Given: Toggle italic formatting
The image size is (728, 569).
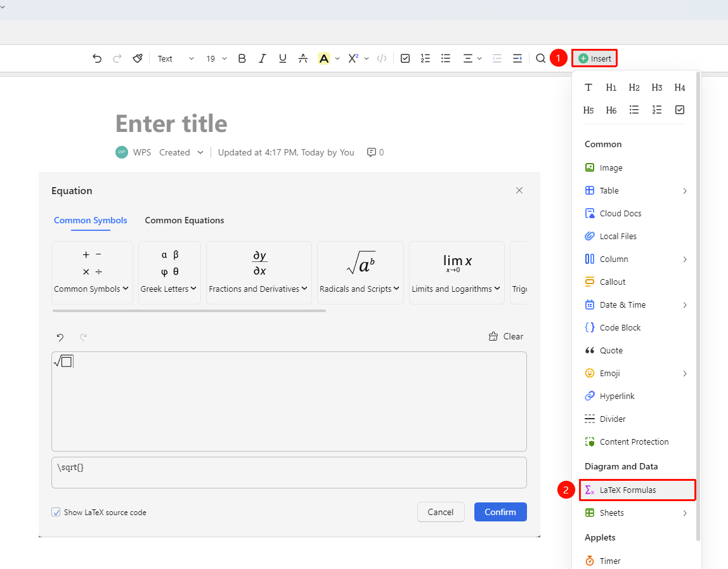Looking at the screenshot, I should click(x=263, y=58).
